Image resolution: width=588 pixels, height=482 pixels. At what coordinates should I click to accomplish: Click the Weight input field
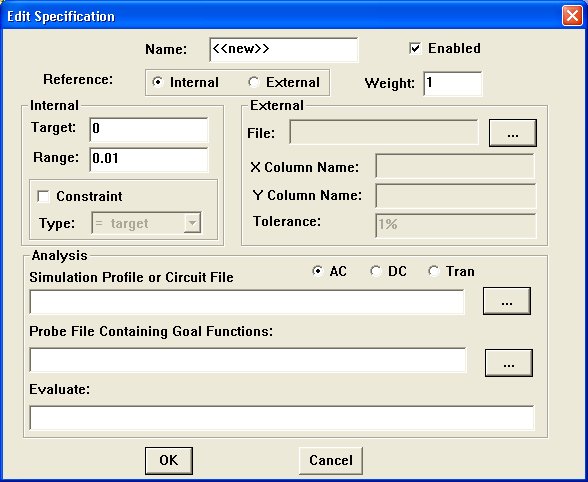(x=453, y=84)
